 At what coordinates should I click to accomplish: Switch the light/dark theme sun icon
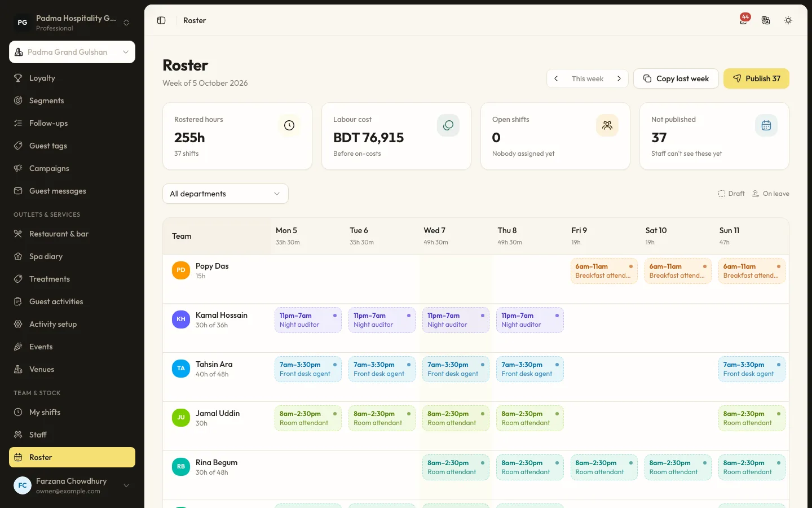(x=788, y=20)
